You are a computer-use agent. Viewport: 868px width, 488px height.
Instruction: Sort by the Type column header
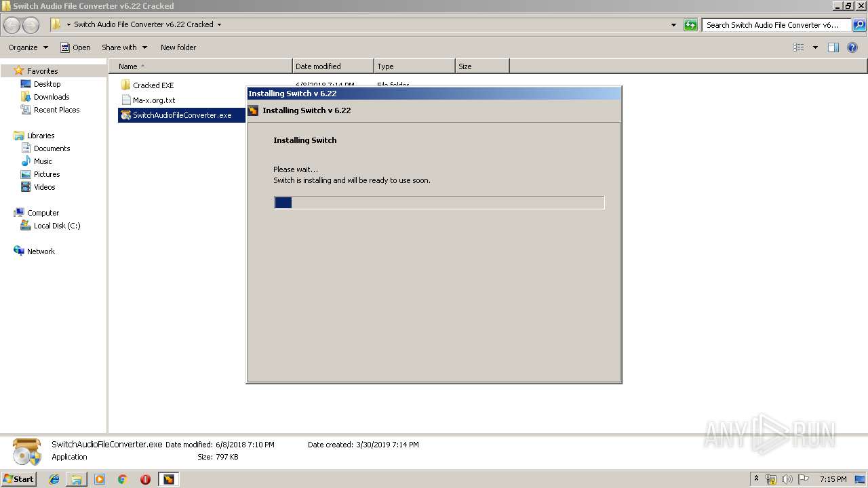414,66
